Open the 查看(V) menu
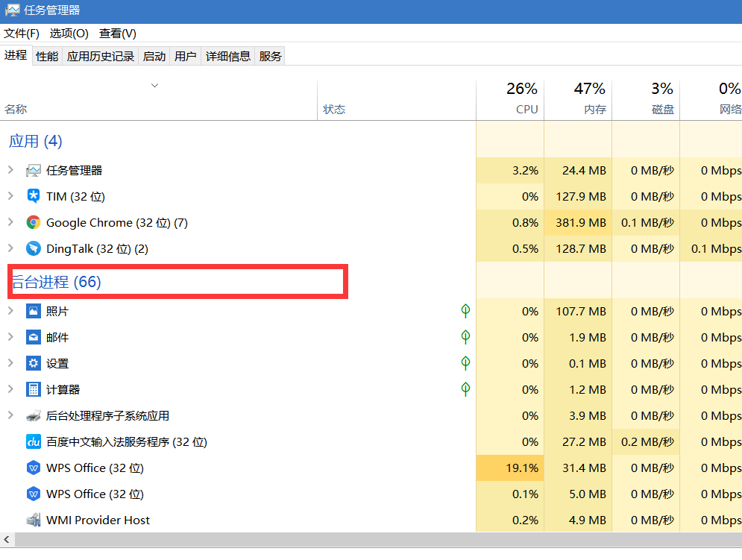Screen dimensions: 742x560 tap(117, 34)
